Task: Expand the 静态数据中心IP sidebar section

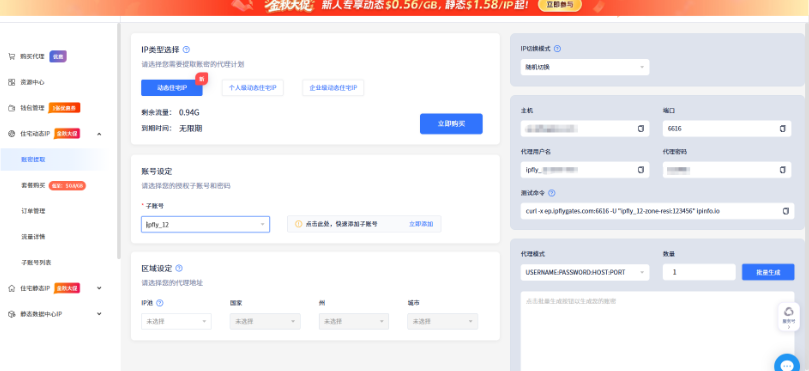Action: click(x=100, y=314)
